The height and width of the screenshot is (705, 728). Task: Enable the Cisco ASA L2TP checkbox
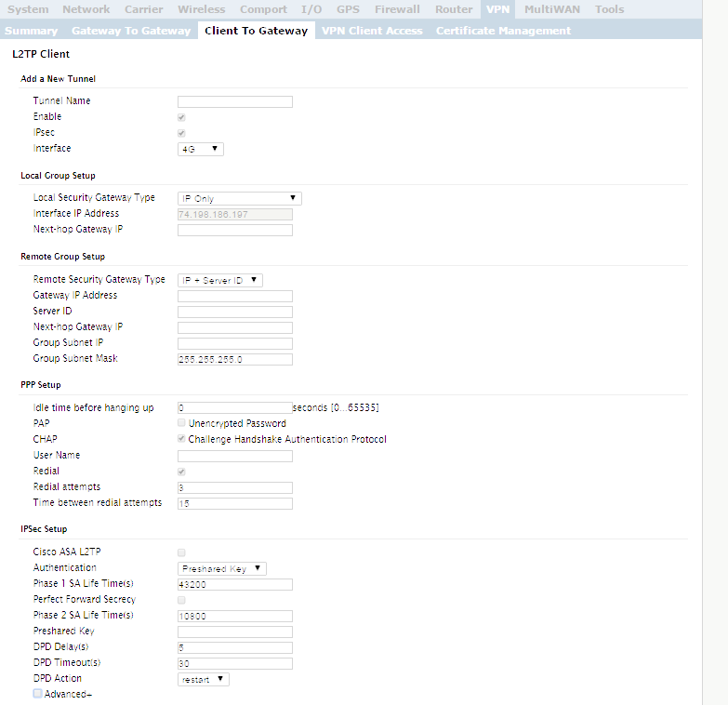tap(181, 552)
